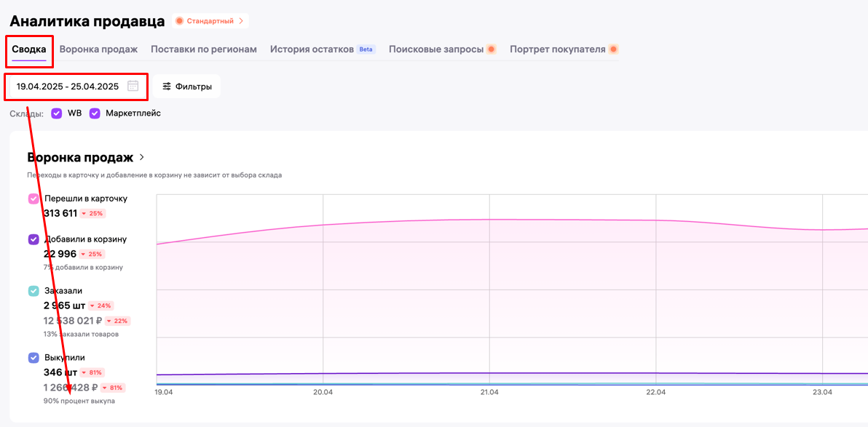868x427 pixels.
Task: Click the orange badge next to Портрет покупателя
Action: point(613,49)
